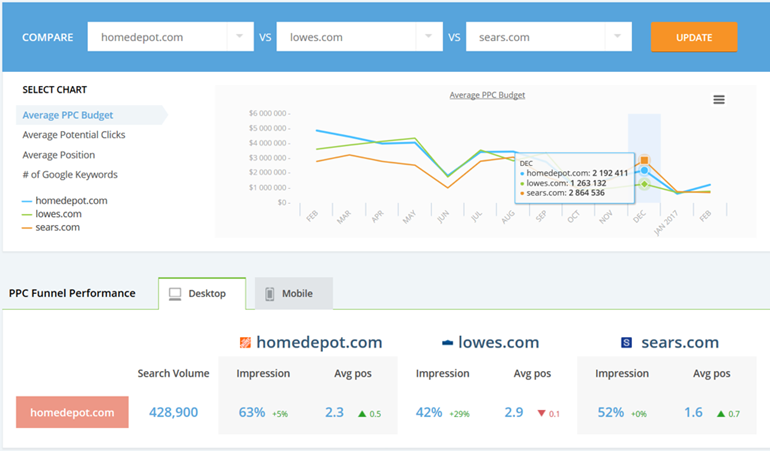The height and width of the screenshot is (451, 770).
Task: Click the JAN 2017 axis label
Action: (666, 222)
